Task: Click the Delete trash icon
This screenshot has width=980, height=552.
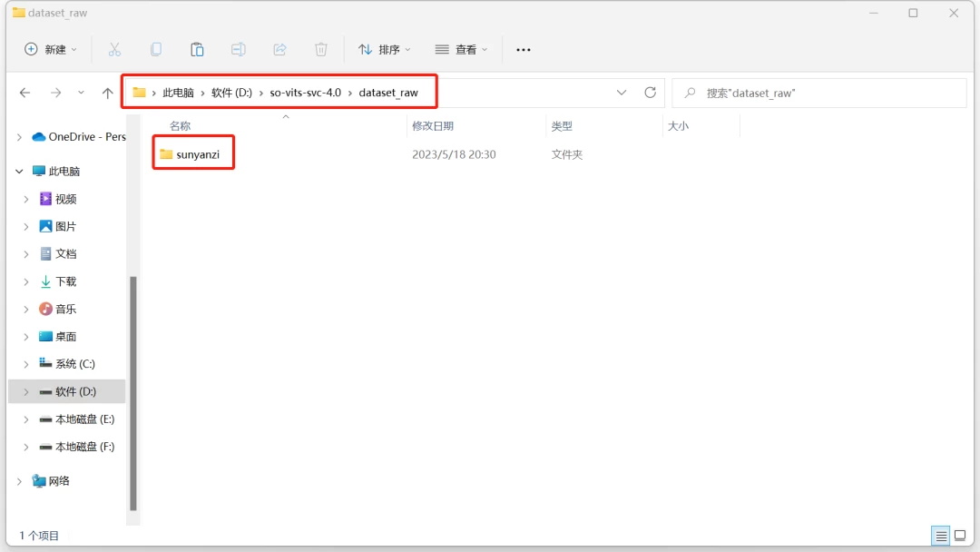Action: coord(320,49)
